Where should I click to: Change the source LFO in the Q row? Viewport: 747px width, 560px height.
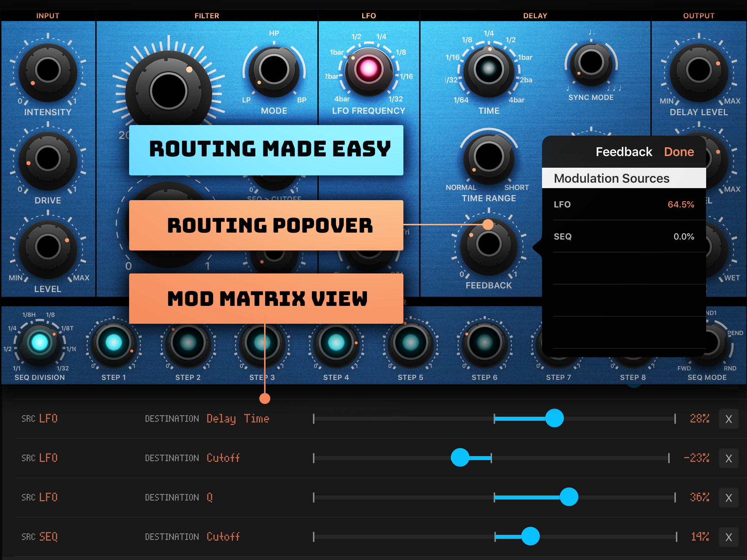49,497
